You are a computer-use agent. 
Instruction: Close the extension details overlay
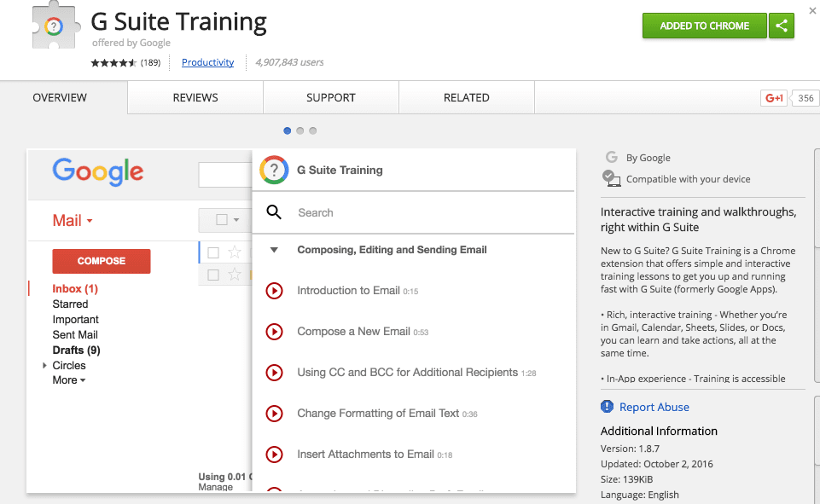(x=812, y=10)
